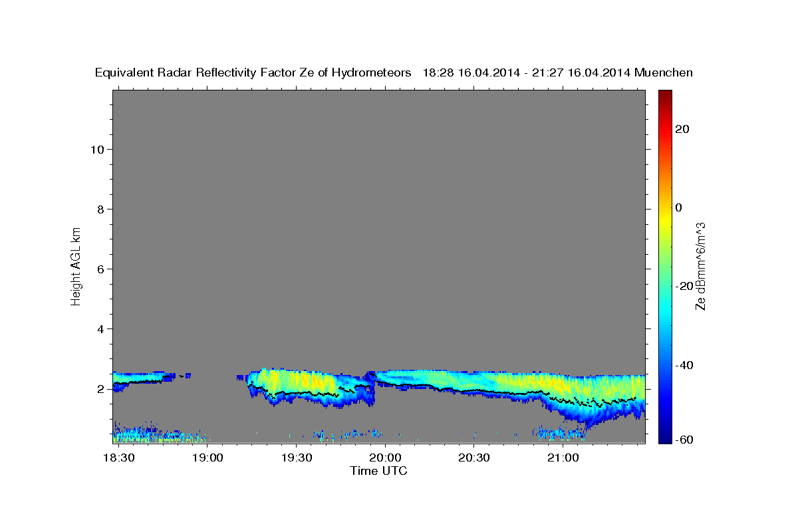Image resolution: width=798 pixels, height=532 pixels.
Task: Click the "Time UTC" x-axis label
Action: [378, 471]
